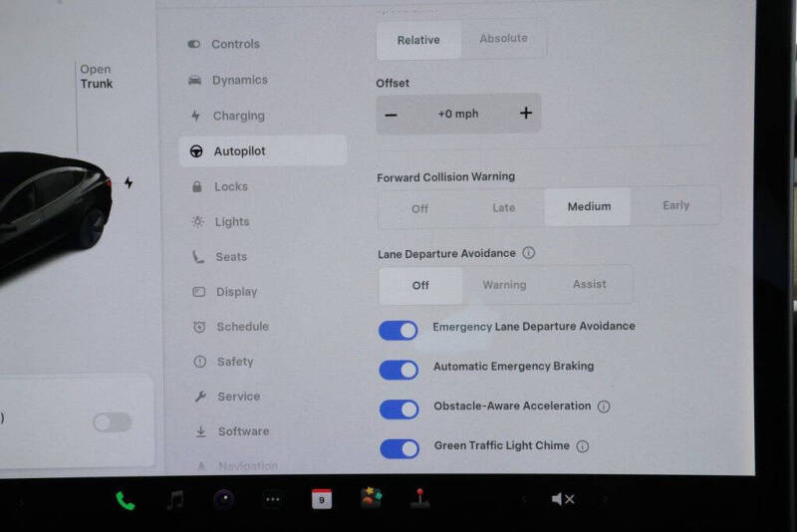Choose the Relative speed offset mode

tap(418, 40)
